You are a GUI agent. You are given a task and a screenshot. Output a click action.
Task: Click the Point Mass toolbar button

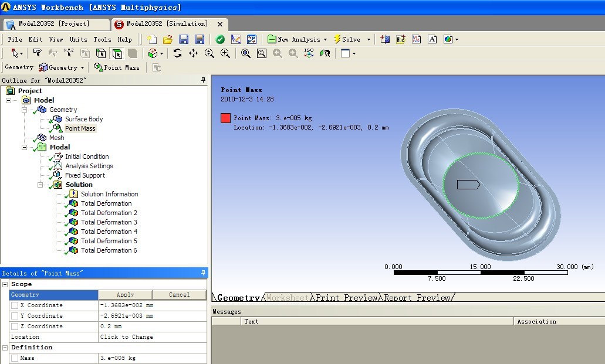(x=116, y=67)
